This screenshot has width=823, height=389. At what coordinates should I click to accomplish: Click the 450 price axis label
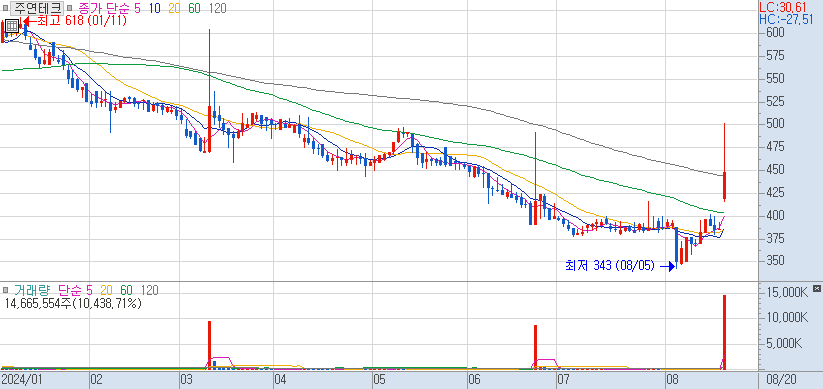(x=776, y=170)
